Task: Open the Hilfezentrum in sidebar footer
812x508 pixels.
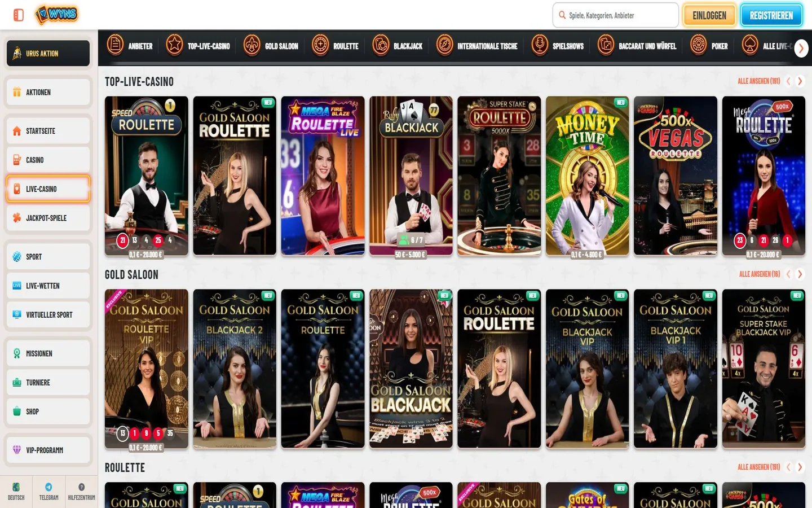Action: coord(81,491)
